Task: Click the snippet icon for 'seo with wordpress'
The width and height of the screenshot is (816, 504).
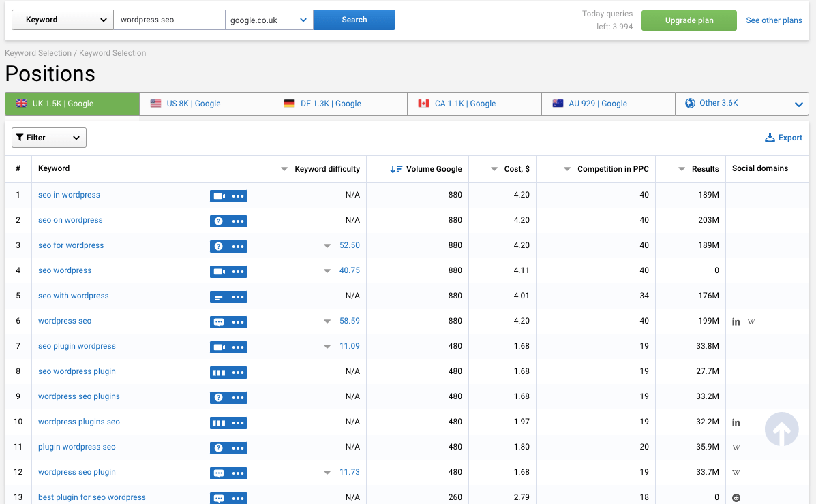Action: [219, 297]
